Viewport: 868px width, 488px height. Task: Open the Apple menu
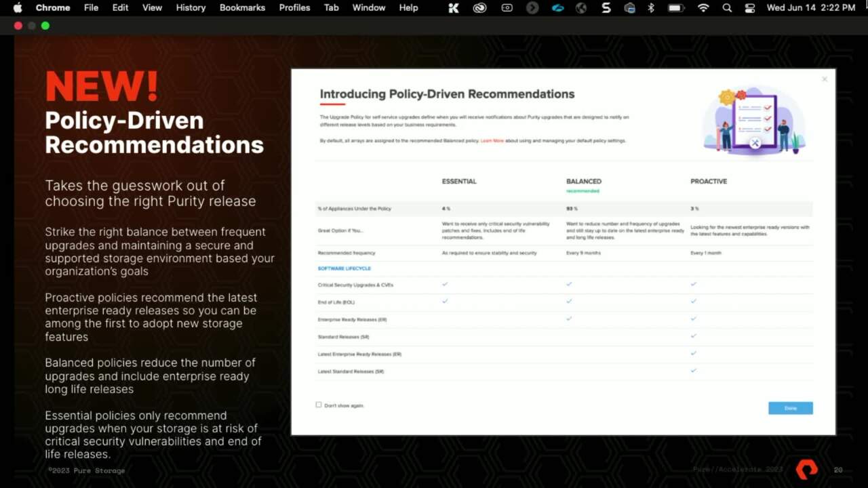tap(18, 7)
